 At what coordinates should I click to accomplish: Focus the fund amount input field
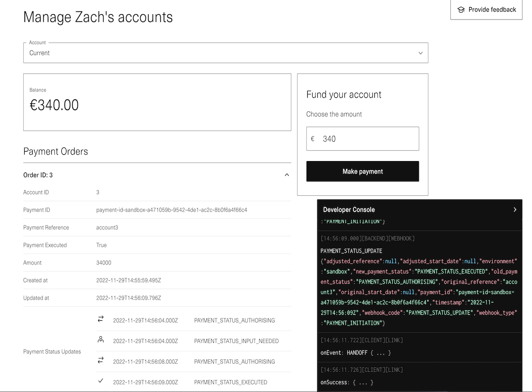click(368, 139)
